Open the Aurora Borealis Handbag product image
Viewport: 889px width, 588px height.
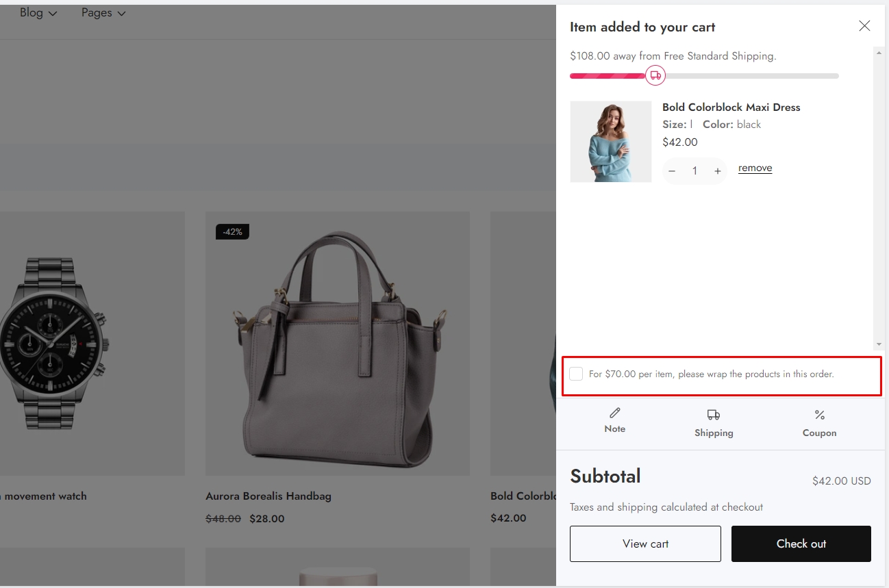(x=337, y=343)
